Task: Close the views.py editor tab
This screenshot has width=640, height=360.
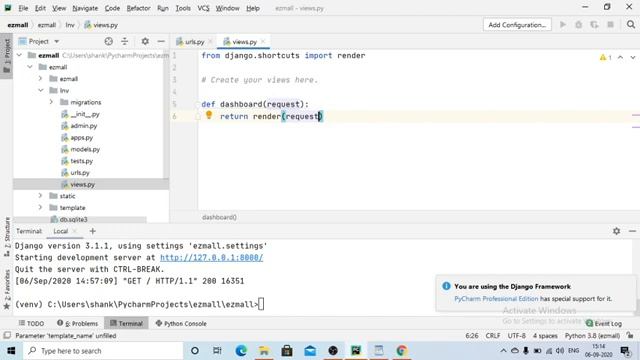Action: [263, 41]
